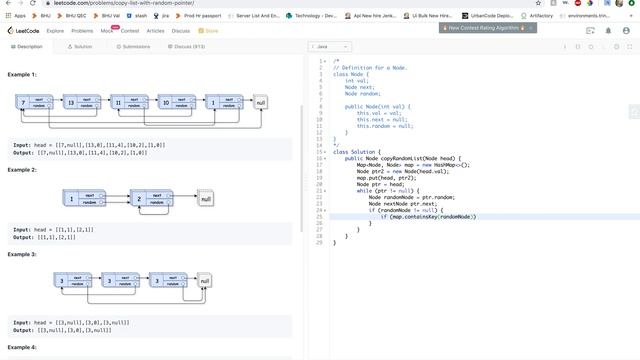The width and height of the screenshot is (640, 360).
Task: Click the editor info icon
Action: pos(565,47)
